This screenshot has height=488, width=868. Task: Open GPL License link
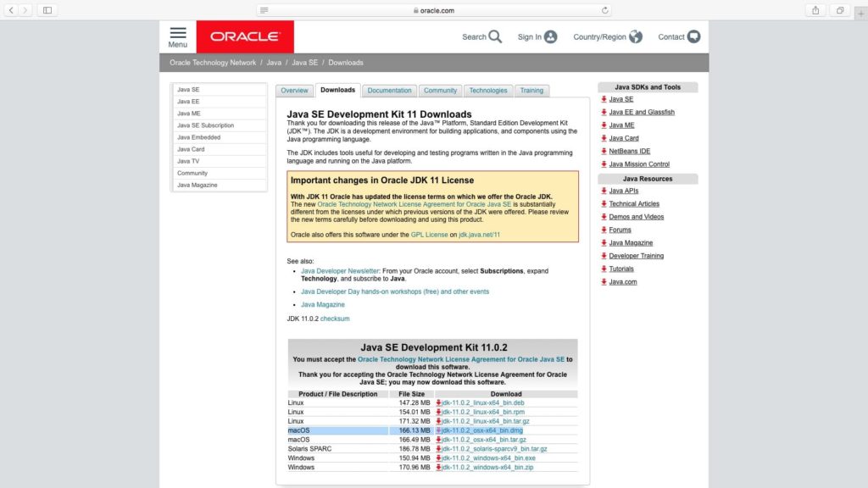tap(429, 235)
